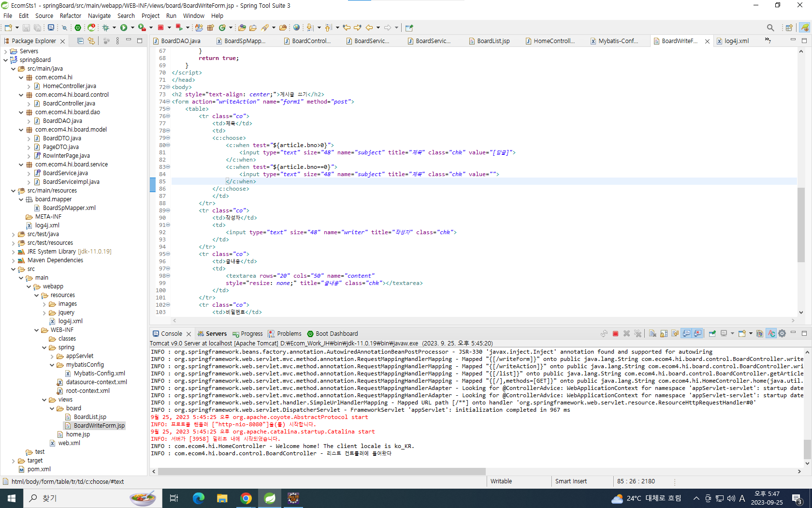The image size is (812, 508).
Task: Click the Chrome icon in taskbar
Action: (x=246, y=498)
